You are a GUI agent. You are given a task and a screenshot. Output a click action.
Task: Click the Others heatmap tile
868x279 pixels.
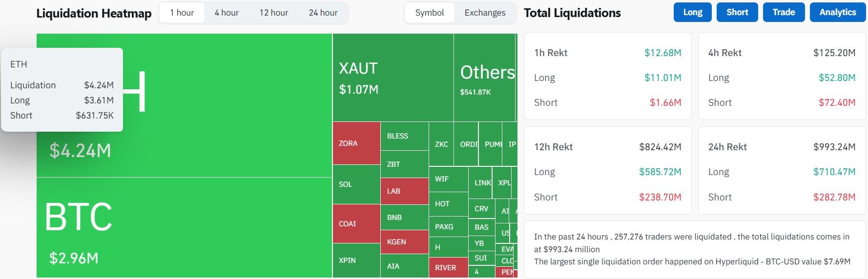[485, 78]
